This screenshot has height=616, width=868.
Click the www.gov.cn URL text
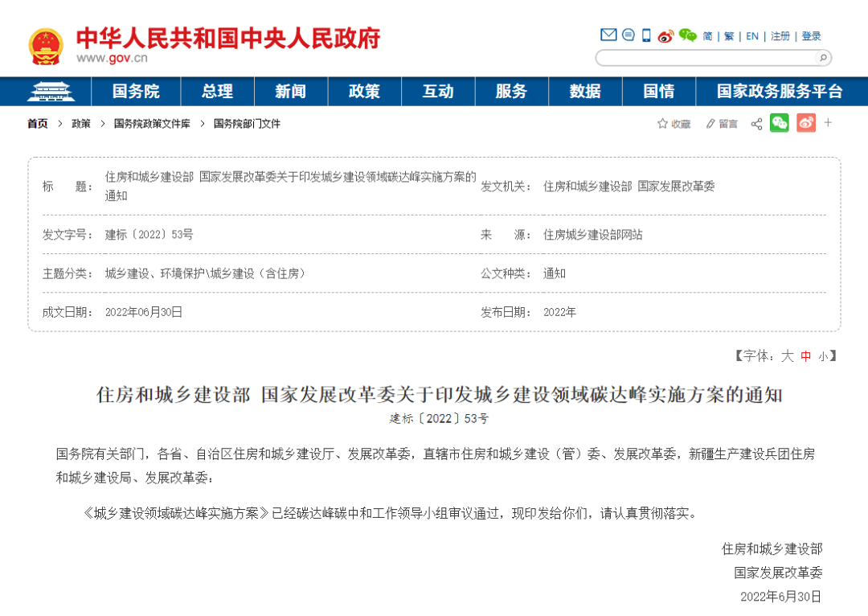(112, 58)
